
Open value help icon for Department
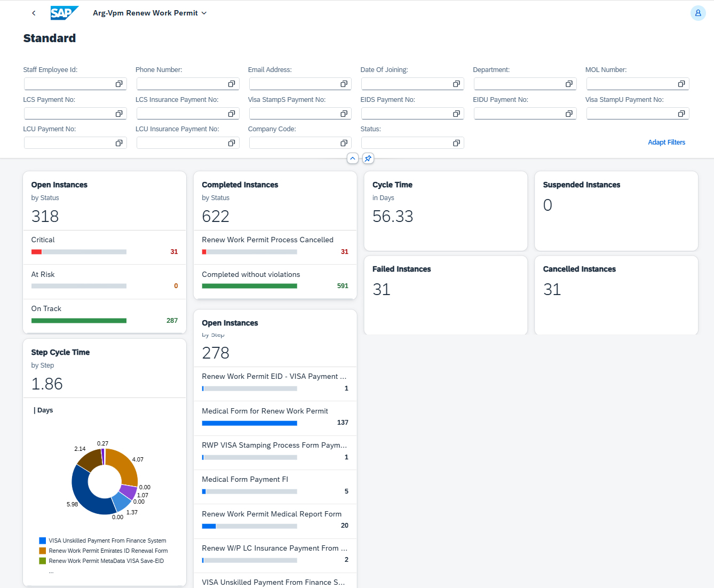click(x=569, y=84)
